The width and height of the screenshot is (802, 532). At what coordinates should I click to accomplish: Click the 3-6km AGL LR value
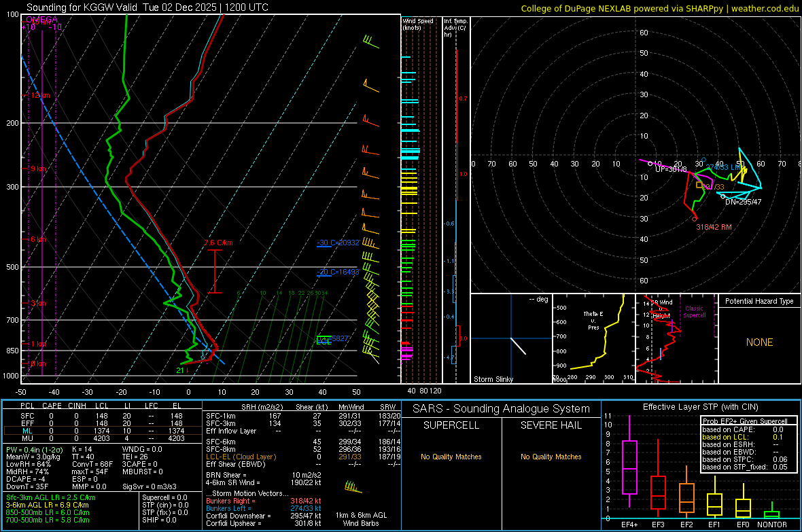(47, 505)
